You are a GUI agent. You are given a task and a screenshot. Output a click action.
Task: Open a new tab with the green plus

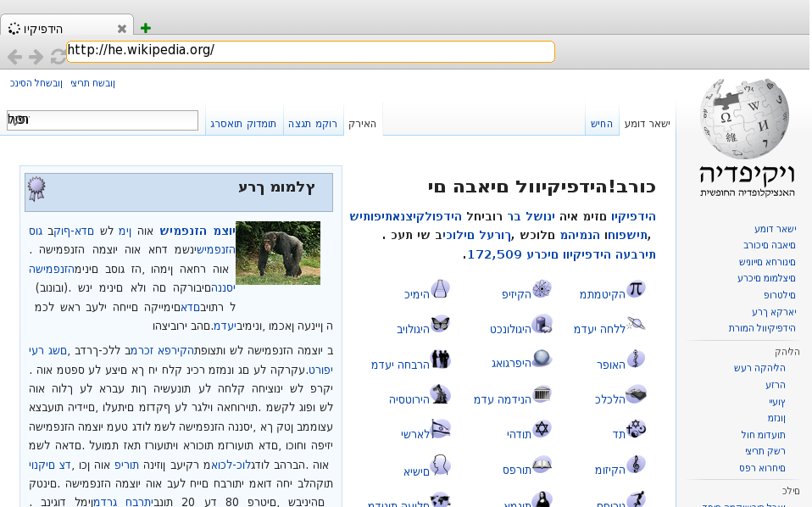point(146,28)
